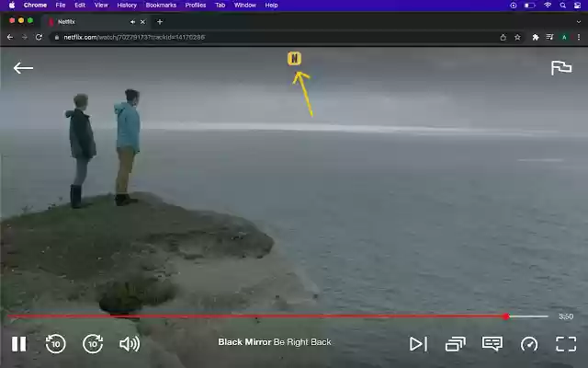Open the Chrome profile avatar
The image size is (588, 368).
(564, 37)
